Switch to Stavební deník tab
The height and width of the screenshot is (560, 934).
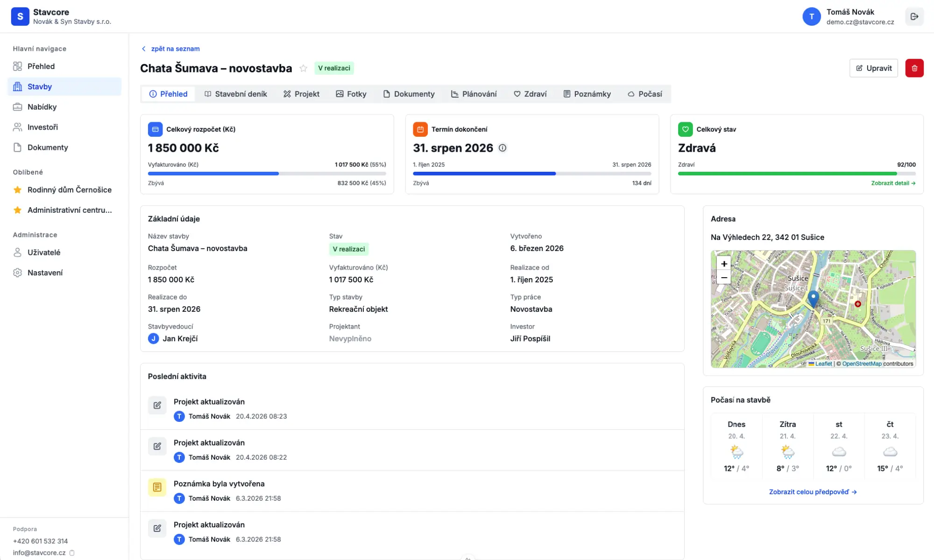[x=236, y=94]
